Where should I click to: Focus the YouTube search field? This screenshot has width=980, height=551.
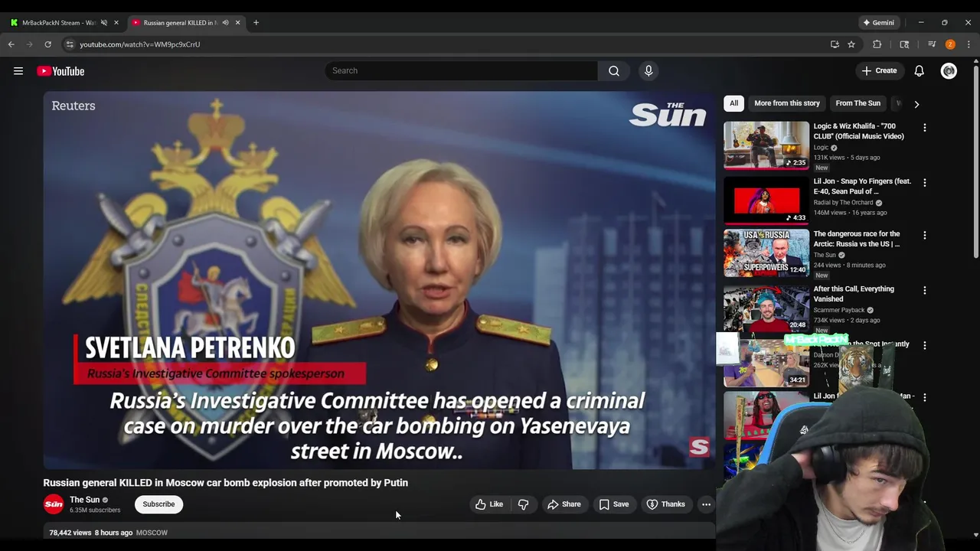(461, 70)
